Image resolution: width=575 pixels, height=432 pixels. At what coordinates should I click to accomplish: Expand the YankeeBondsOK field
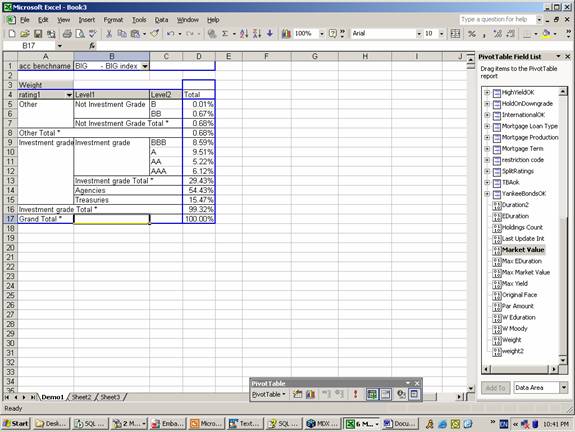coord(487,194)
